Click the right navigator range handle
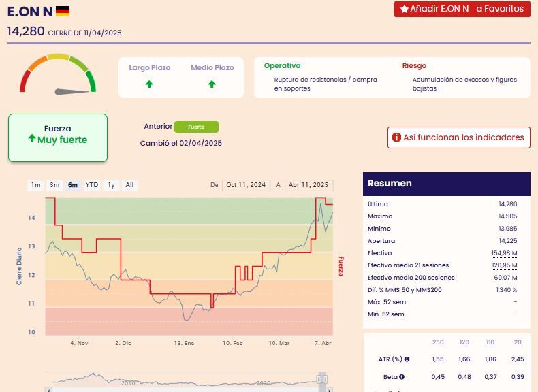 coord(325,379)
